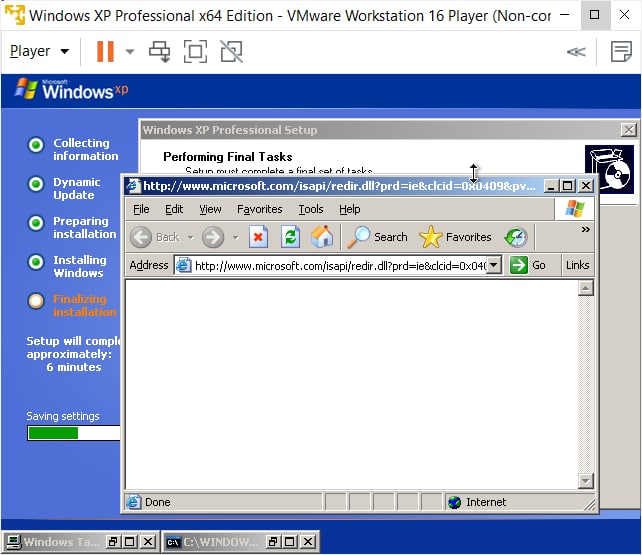The image size is (642, 555).
Task: Open the Tools menu
Action: tap(311, 209)
